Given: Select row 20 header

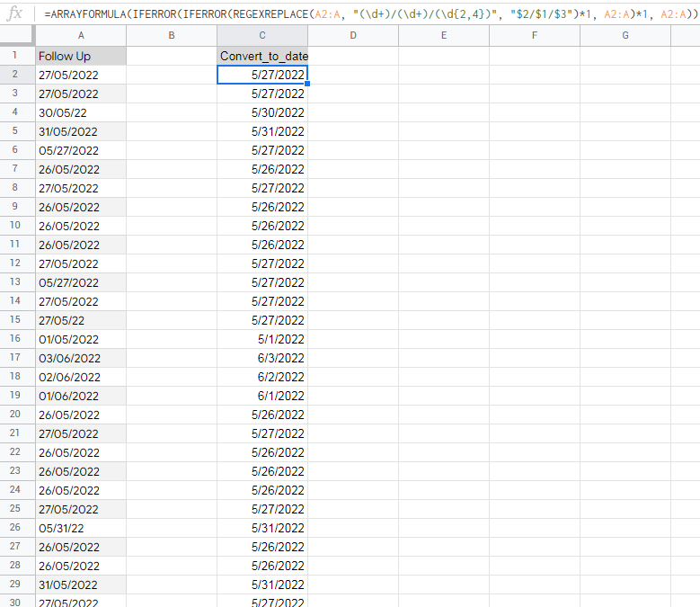Looking at the screenshot, I should click(17, 415).
